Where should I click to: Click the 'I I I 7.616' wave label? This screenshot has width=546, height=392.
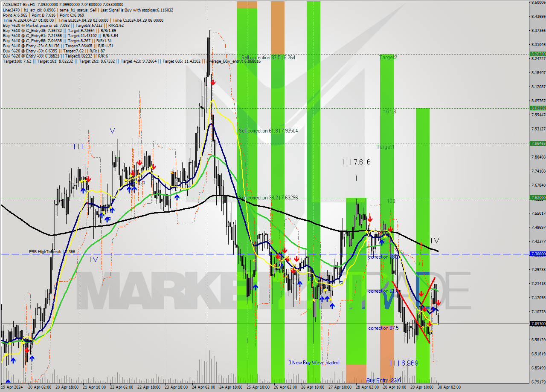356,162
